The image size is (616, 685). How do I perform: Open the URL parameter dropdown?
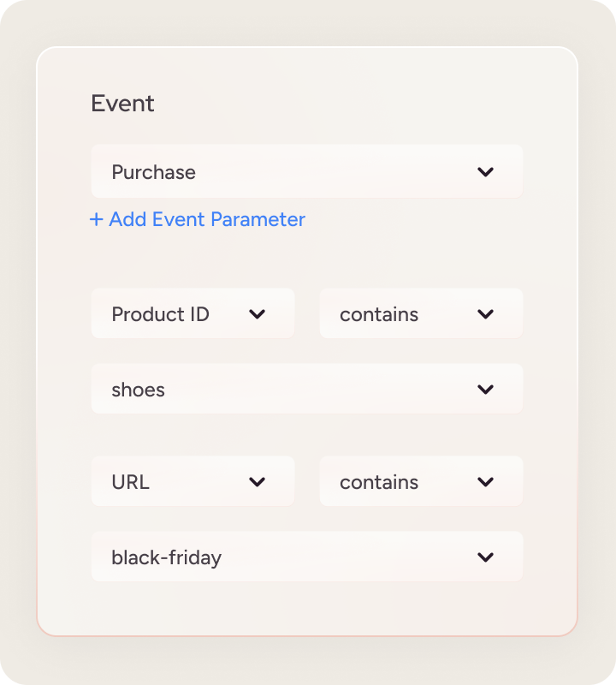pos(192,482)
